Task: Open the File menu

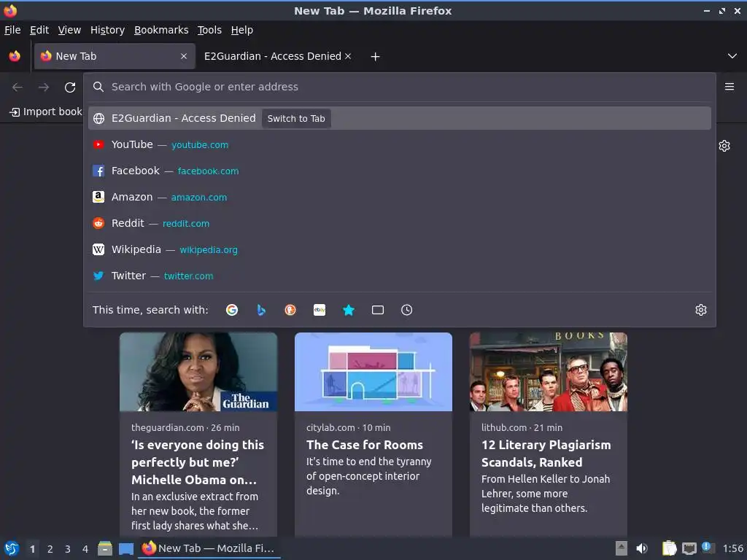Action: (12, 30)
